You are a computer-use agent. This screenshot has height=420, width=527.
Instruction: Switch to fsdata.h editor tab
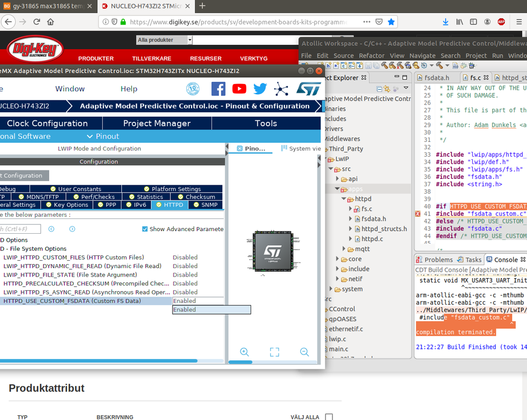(437, 78)
